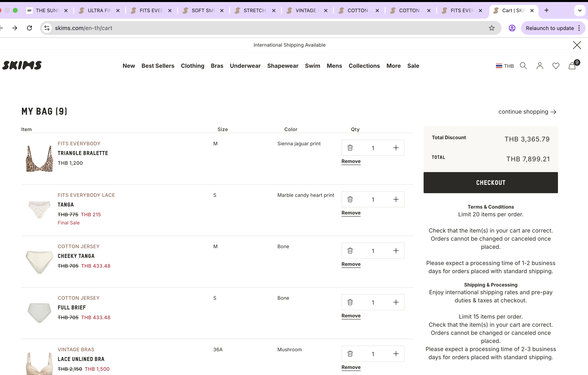Switch to the THE SUN tab
Image resolution: width=588 pixels, height=375 pixels.
(47, 11)
